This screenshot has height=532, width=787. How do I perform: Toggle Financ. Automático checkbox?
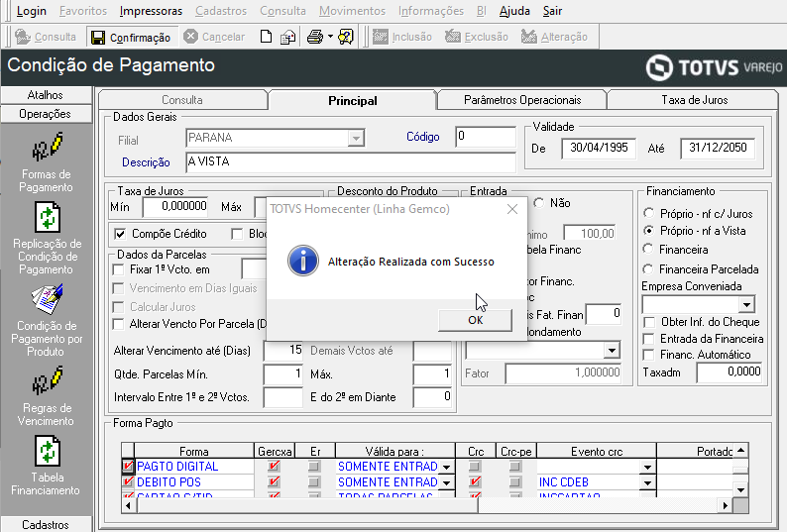point(649,355)
